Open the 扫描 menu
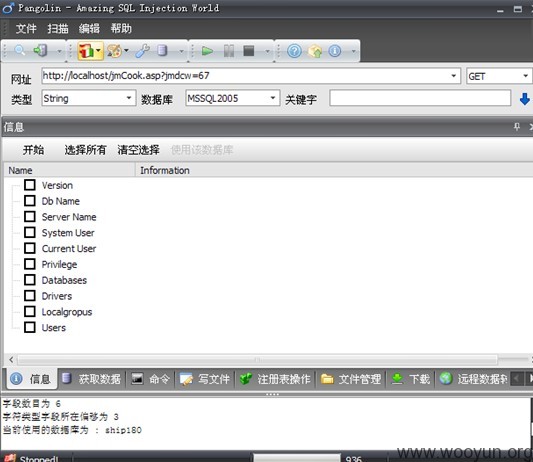533x462 pixels. point(58,29)
